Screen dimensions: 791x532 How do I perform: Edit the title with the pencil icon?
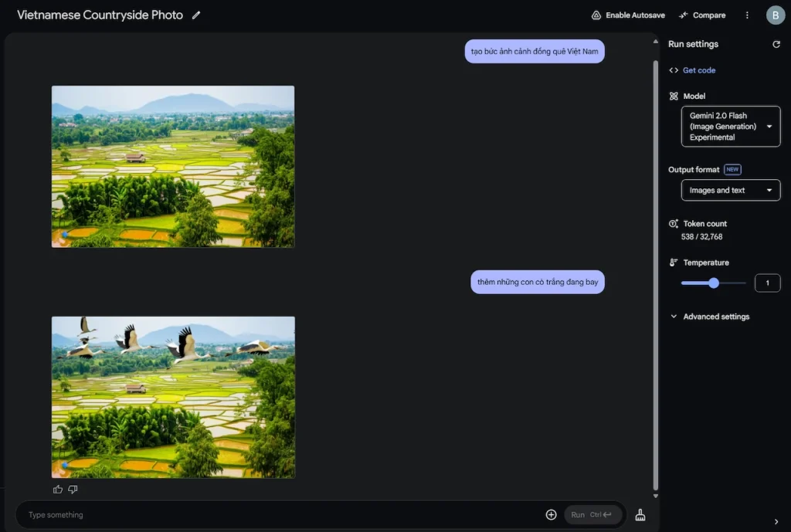(196, 15)
